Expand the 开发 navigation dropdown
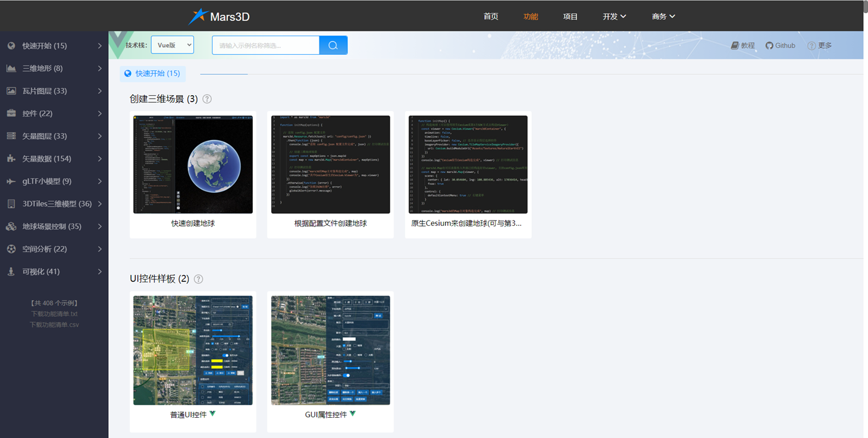868x438 pixels. 614,17
